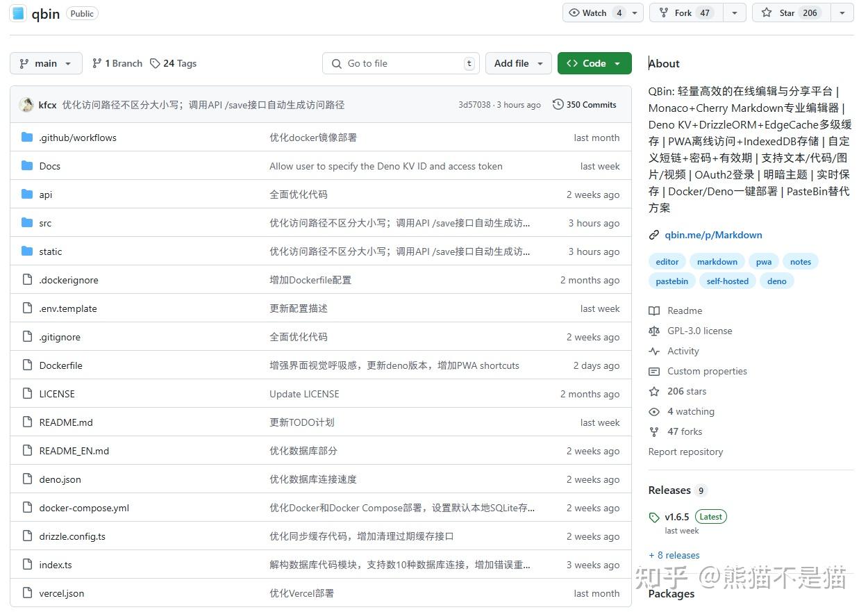868x612 pixels.
Task: Click the qbin logo at top left
Action: [17, 13]
